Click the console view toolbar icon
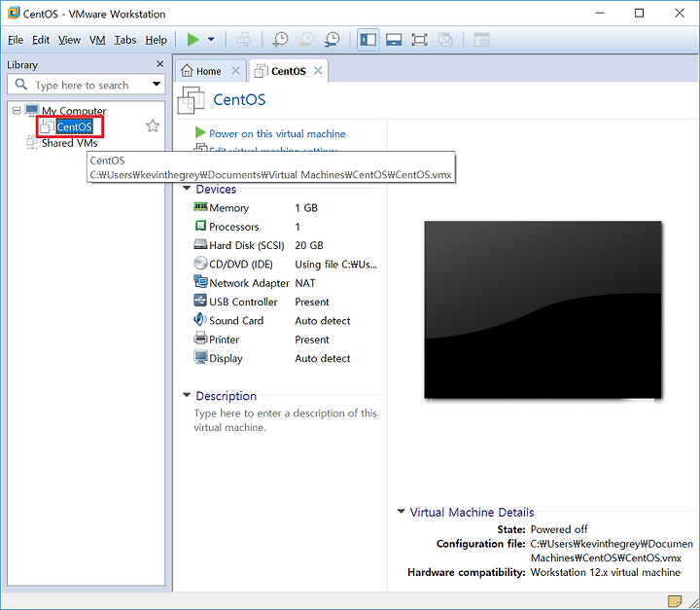700x610 pixels. click(x=481, y=40)
